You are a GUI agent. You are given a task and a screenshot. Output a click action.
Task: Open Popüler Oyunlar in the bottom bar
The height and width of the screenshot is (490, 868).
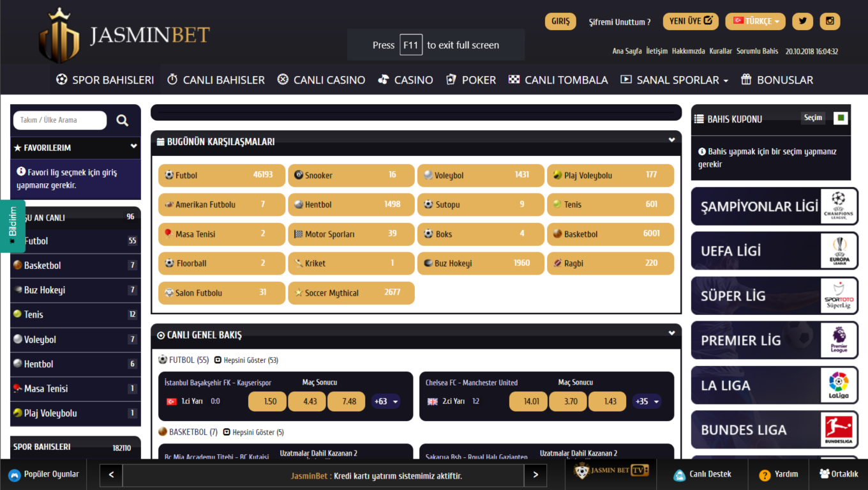pyautogui.click(x=43, y=475)
